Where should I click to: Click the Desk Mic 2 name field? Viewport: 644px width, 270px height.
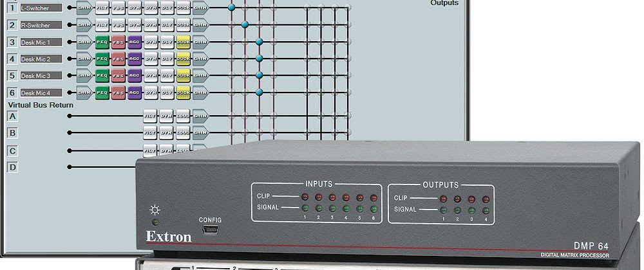click(x=41, y=59)
